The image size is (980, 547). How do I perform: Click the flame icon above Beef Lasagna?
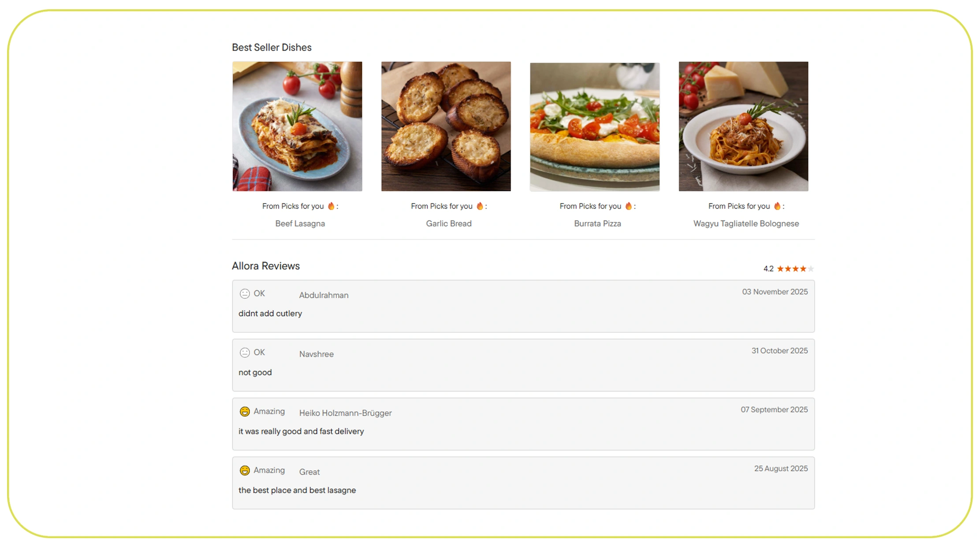(331, 206)
